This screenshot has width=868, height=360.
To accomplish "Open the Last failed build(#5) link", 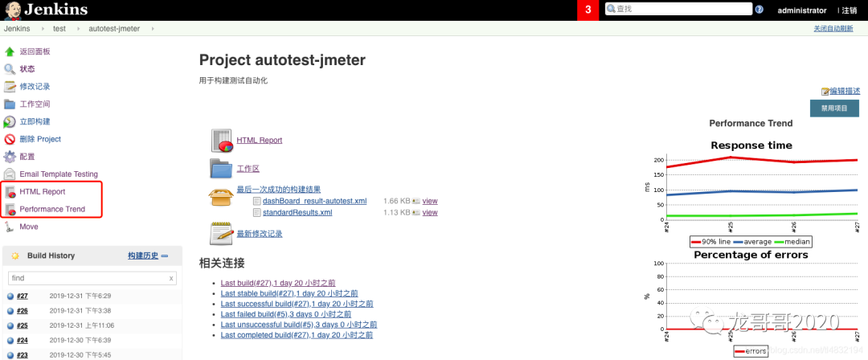I will [x=285, y=314].
